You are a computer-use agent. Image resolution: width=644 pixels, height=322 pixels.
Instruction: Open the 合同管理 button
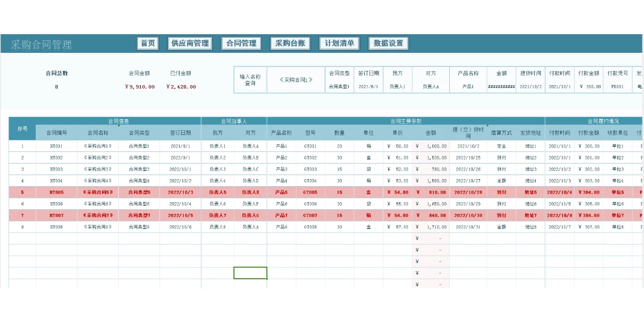click(x=241, y=43)
